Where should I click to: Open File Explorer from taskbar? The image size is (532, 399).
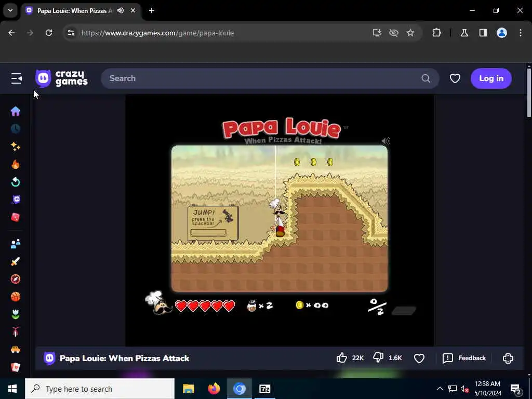coord(188,389)
